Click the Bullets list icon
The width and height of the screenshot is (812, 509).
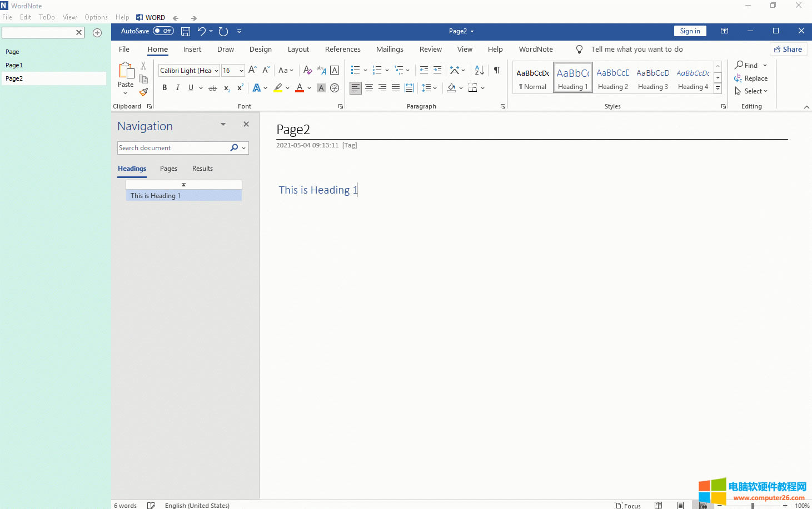[355, 70]
